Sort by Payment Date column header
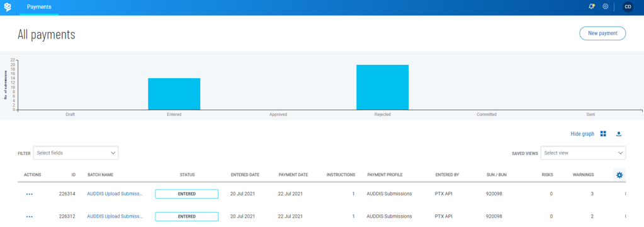The image size is (644, 227). coord(293,175)
